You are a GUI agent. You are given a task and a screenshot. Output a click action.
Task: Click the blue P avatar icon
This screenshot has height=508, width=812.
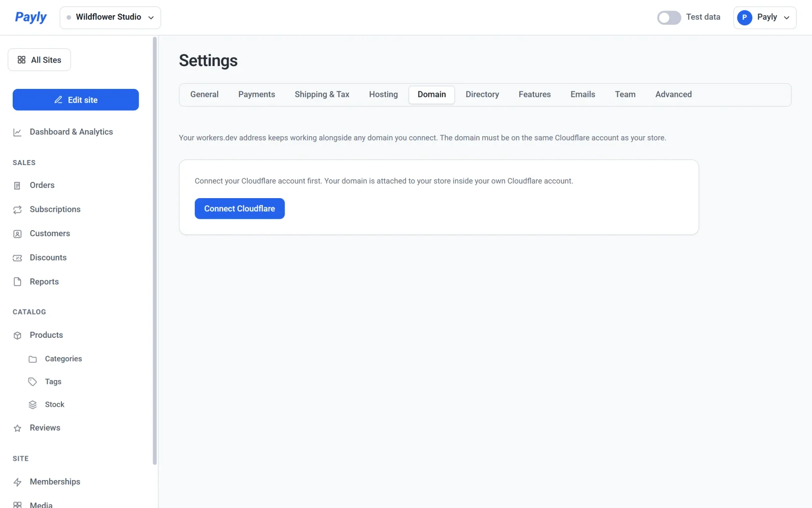[x=745, y=17]
